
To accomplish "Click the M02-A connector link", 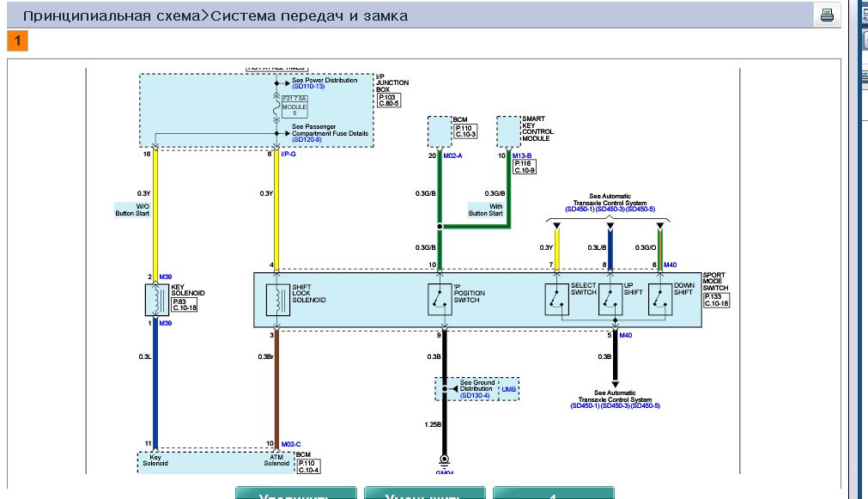I will [x=452, y=156].
